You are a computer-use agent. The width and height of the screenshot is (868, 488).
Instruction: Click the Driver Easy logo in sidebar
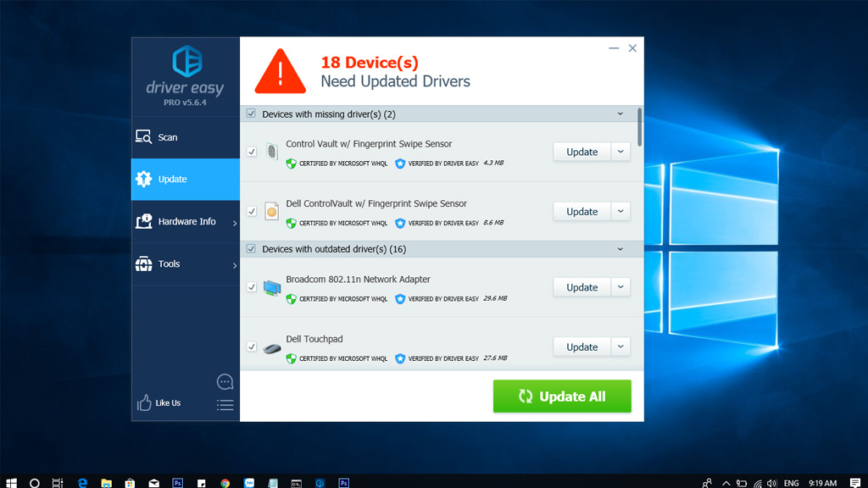click(187, 61)
